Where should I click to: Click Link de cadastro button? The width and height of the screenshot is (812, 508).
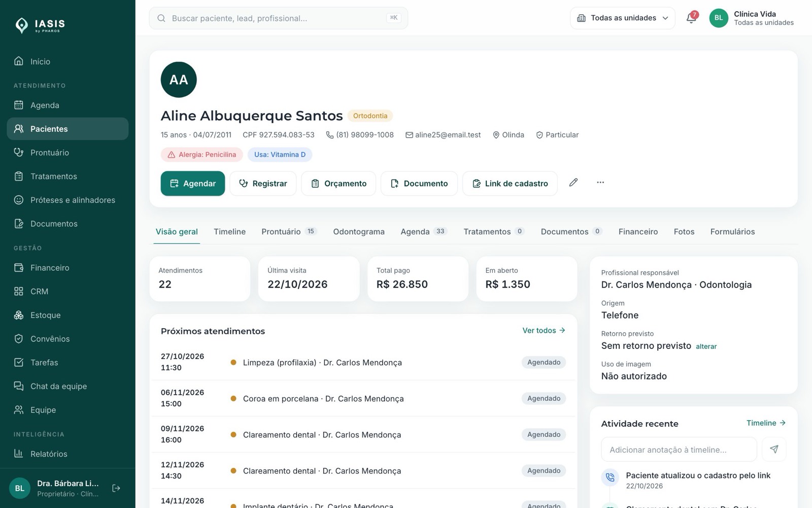pos(510,183)
